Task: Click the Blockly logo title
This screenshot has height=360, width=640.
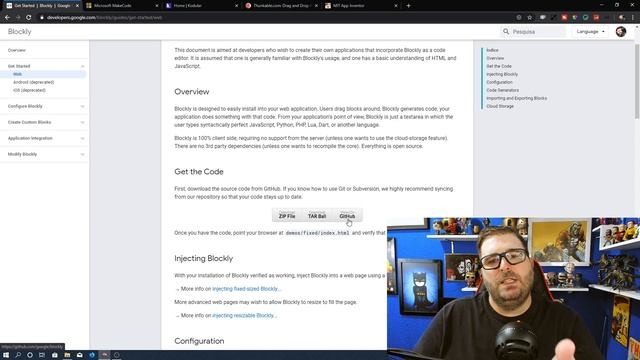Action: tap(20, 31)
